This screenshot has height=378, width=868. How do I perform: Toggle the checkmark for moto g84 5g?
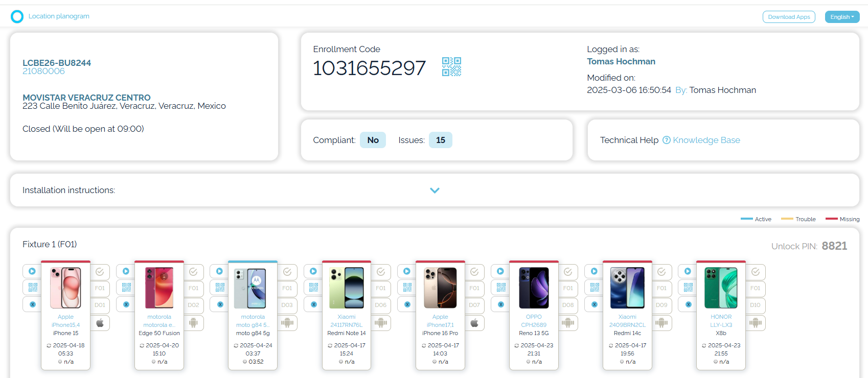(x=287, y=272)
